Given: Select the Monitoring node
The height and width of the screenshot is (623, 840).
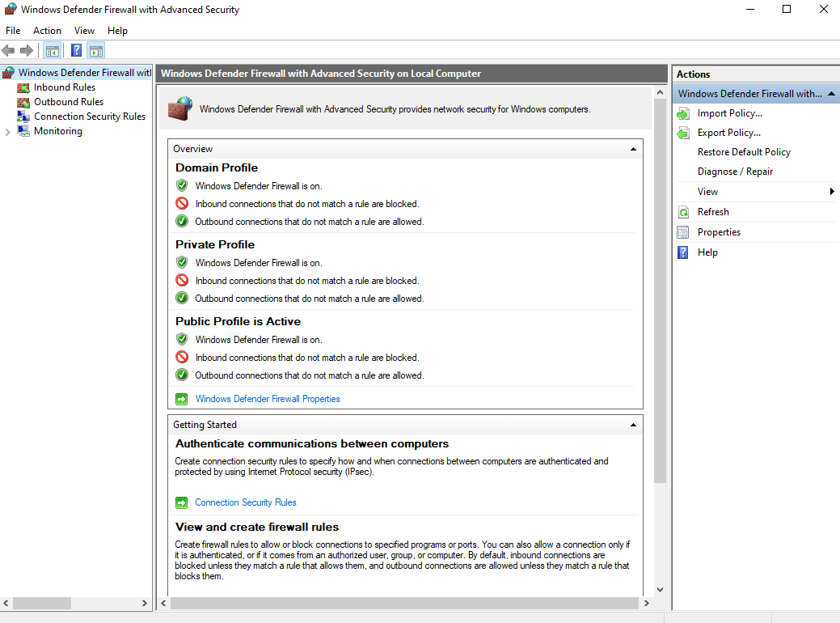Looking at the screenshot, I should pyautogui.click(x=57, y=130).
